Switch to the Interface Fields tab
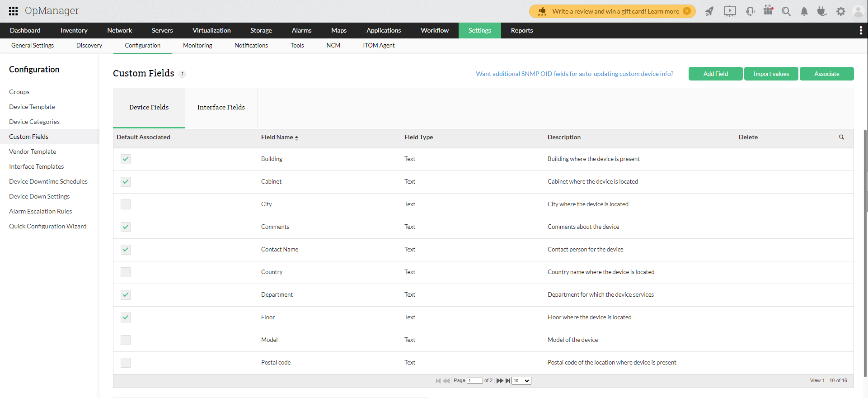This screenshot has height=398, width=868. [x=221, y=107]
